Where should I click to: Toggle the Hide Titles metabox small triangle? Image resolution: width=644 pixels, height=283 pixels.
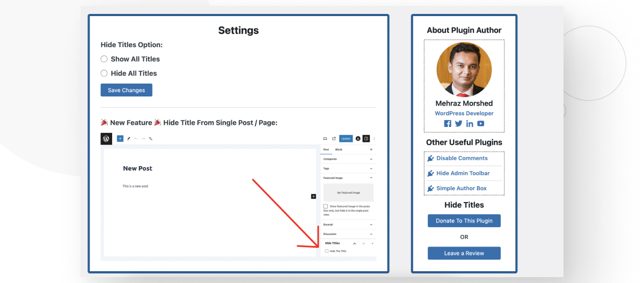click(372, 243)
